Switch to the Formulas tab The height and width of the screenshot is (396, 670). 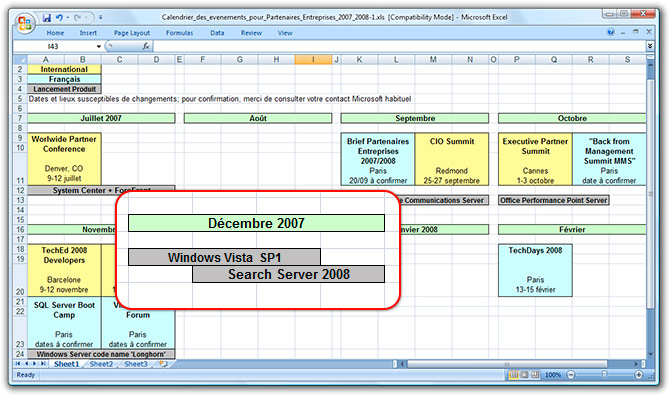click(179, 33)
